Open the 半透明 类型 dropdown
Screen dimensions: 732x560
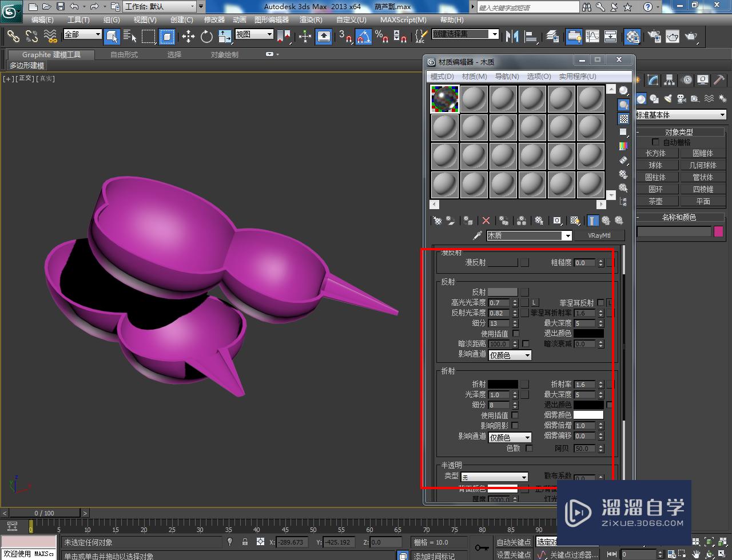click(495, 477)
